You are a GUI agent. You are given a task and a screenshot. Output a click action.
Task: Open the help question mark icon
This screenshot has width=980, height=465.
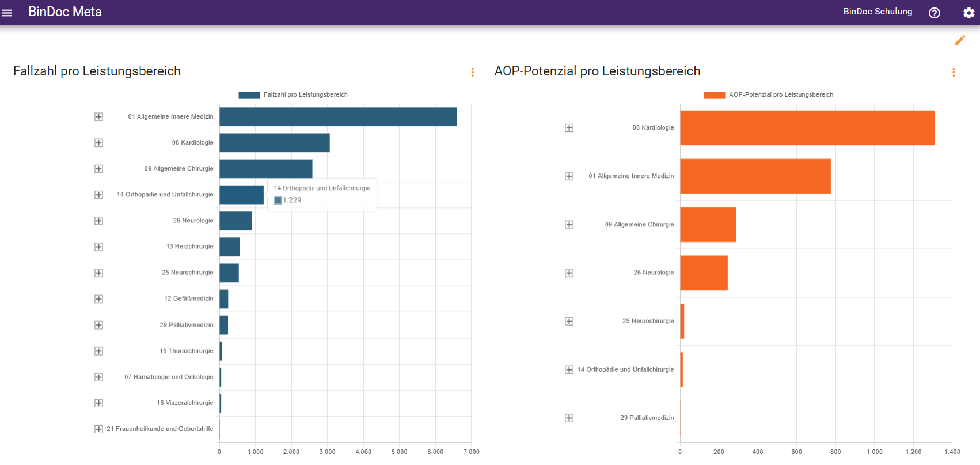click(x=934, y=13)
